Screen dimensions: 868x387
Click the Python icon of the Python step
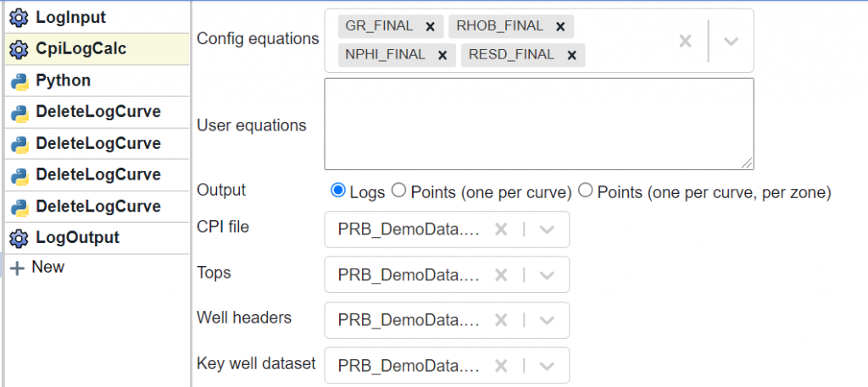[19, 81]
